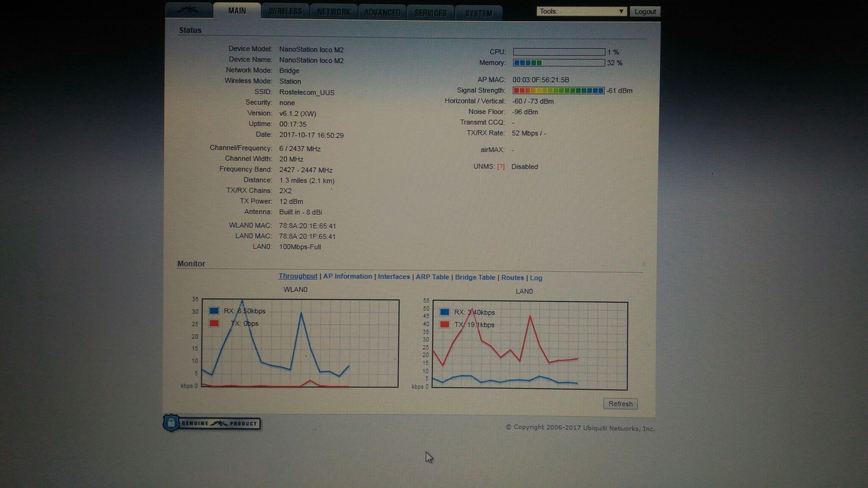
Task: Open the ARP Table link
Action: coord(433,277)
